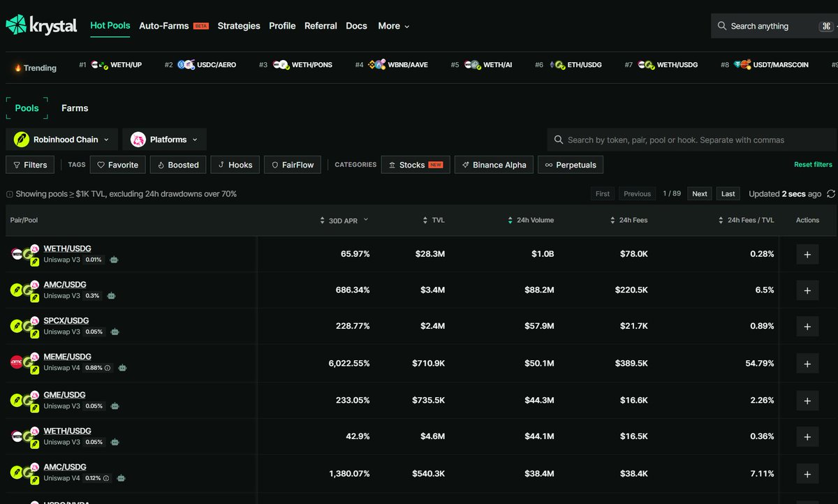Sort pools by the 24h Fees column

(x=628, y=220)
